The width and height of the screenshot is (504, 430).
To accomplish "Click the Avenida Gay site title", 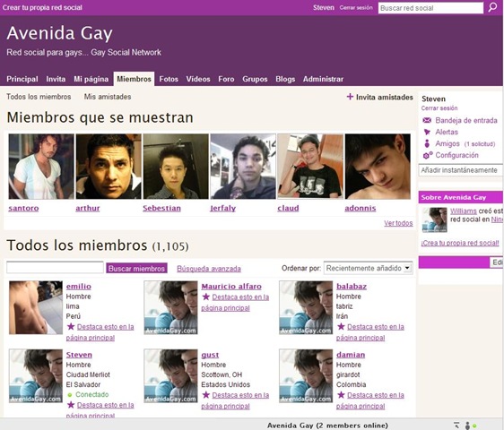I will click(60, 33).
